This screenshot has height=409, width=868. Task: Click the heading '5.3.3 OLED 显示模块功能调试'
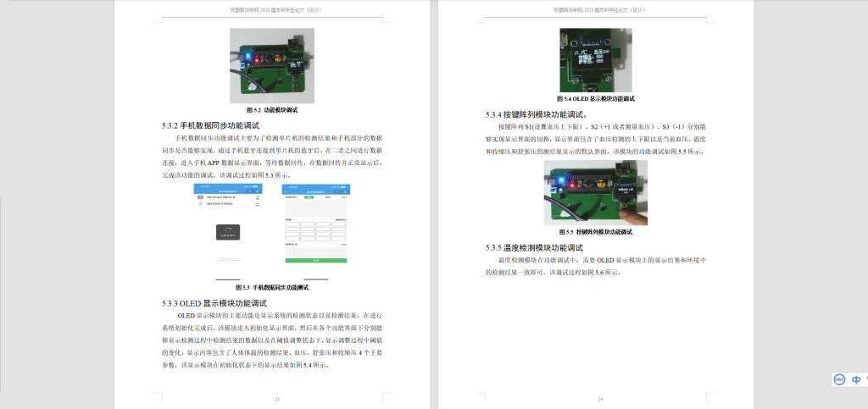point(214,303)
